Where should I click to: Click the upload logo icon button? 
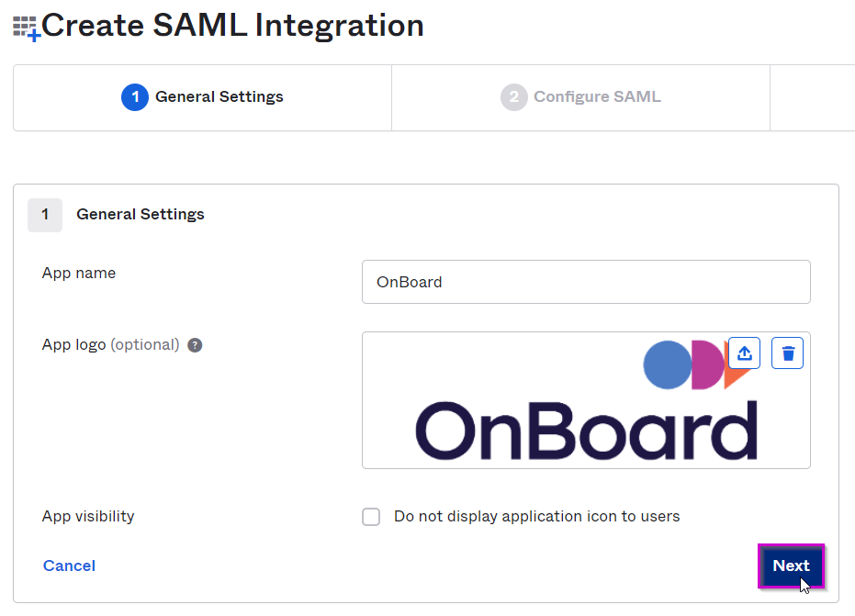(x=744, y=353)
